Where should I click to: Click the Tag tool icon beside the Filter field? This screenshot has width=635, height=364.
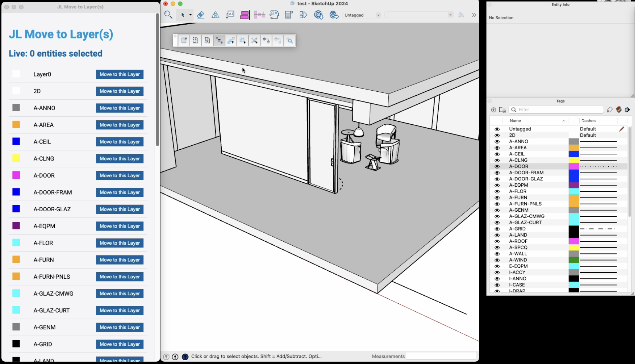click(609, 110)
